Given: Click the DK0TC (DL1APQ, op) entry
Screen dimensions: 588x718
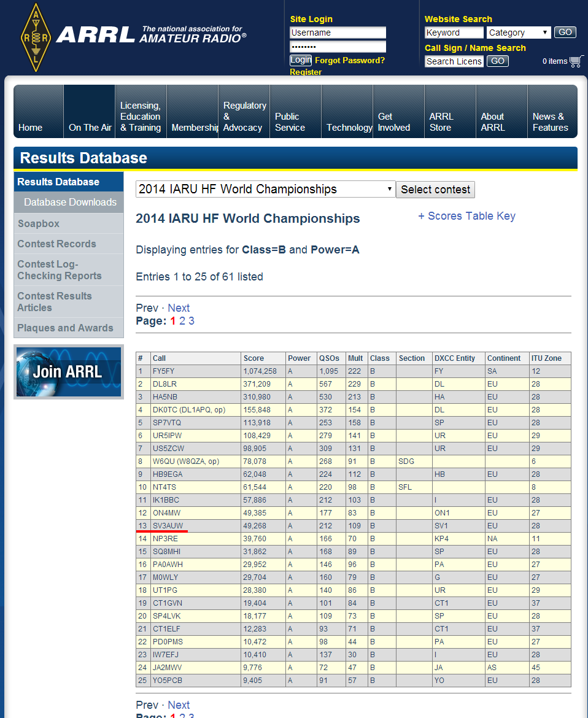Looking at the screenshot, I should click(x=189, y=409).
